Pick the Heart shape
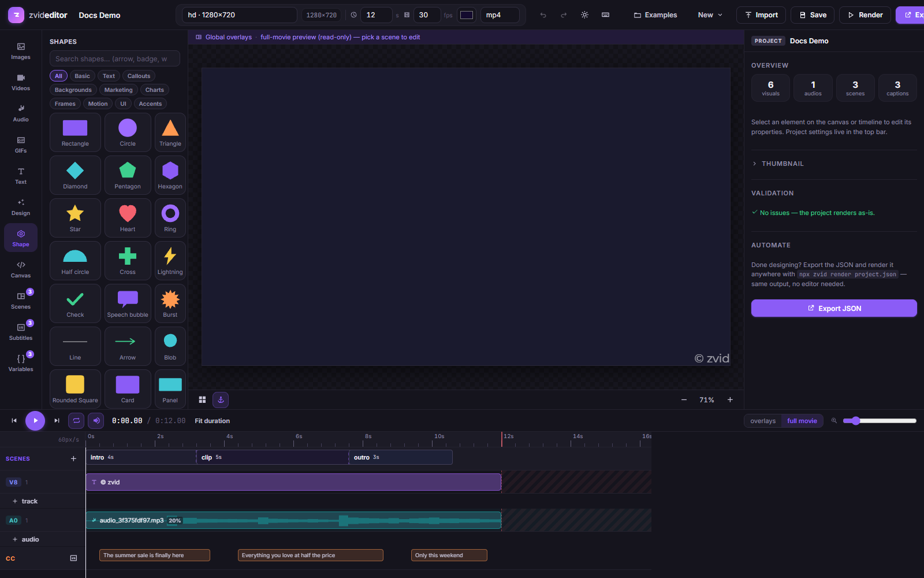The height and width of the screenshot is (578, 924). click(x=128, y=218)
